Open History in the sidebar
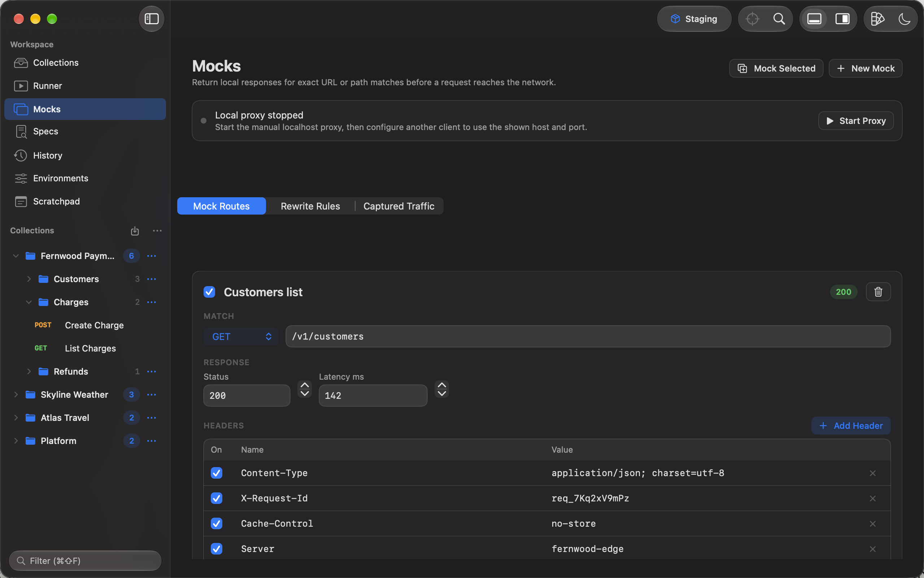 pos(85,156)
